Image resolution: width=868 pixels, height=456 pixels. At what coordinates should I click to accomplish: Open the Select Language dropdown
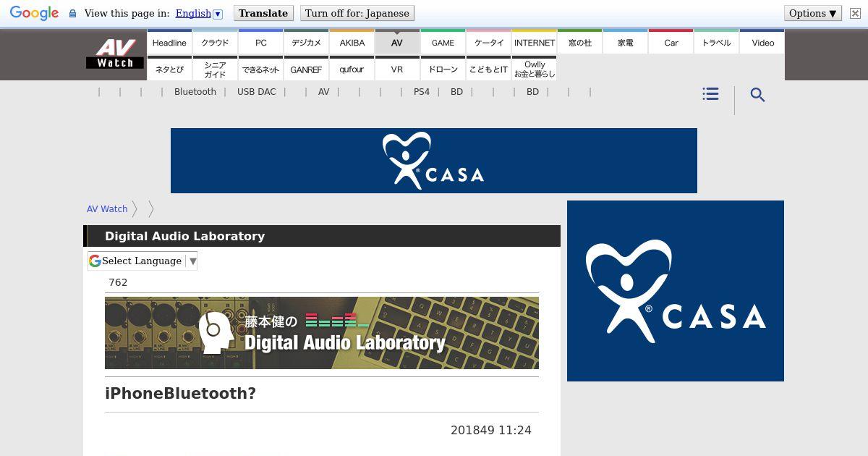coord(142,261)
